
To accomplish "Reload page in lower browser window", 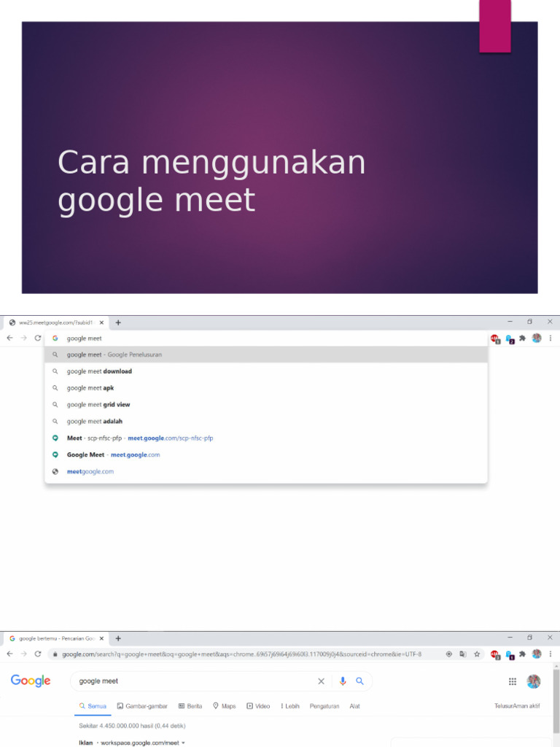I will tap(38, 654).
